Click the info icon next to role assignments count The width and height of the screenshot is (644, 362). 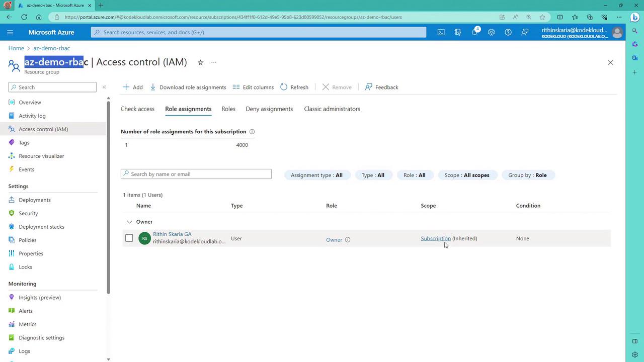point(252,132)
